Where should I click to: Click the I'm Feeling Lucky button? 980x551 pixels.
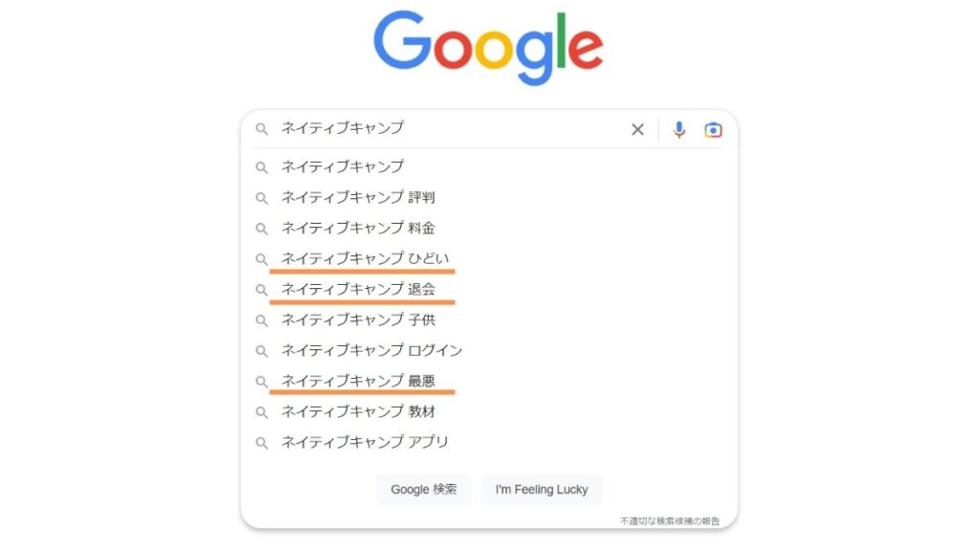pyautogui.click(x=542, y=489)
